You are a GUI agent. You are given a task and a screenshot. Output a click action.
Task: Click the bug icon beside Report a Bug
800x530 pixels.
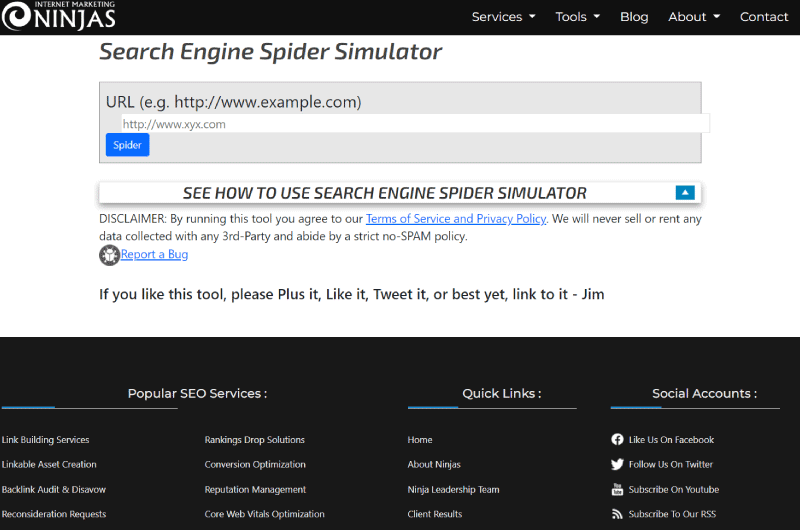pos(109,255)
